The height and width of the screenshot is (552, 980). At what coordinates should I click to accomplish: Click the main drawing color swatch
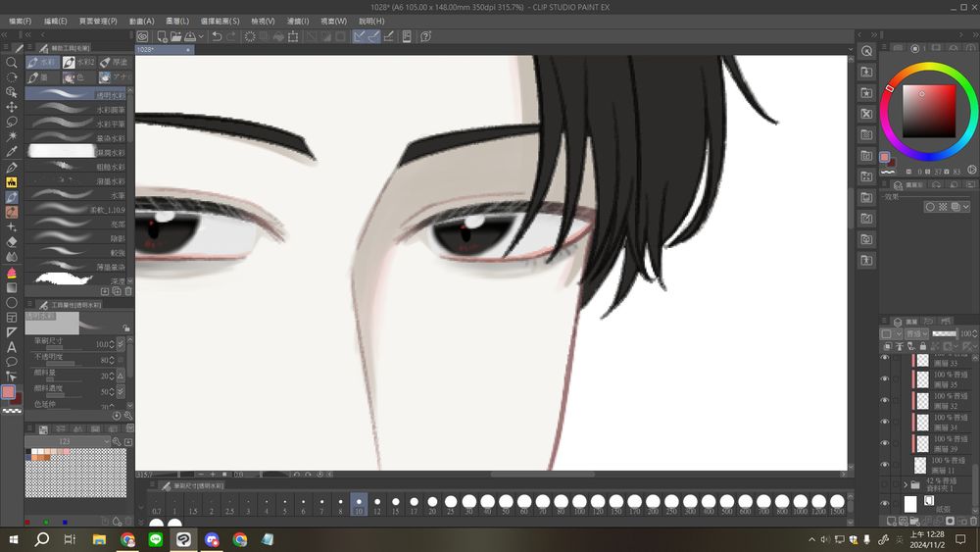pos(8,392)
